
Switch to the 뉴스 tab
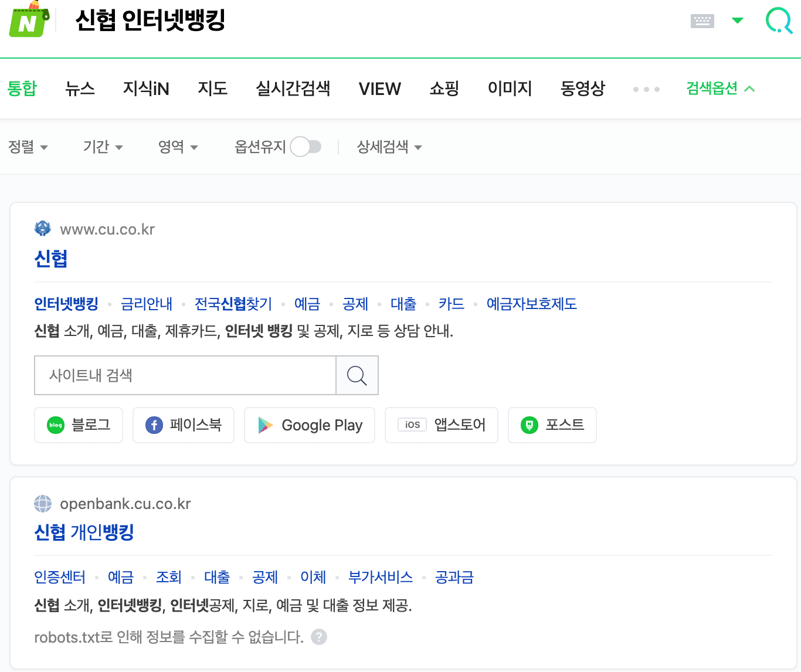coord(80,89)
